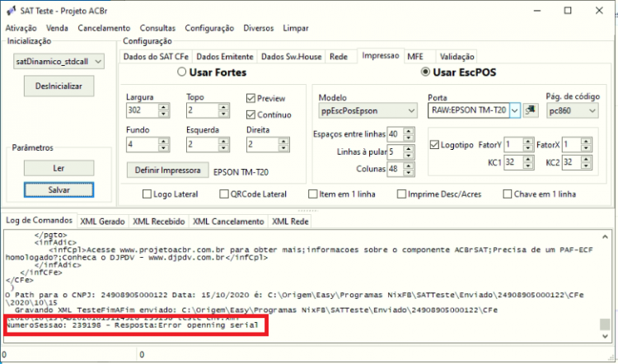The height and width of the screenshot is (364, 618).
Task: Switch to the Dados do SAT CFe tab
Action: click(156, 56)
